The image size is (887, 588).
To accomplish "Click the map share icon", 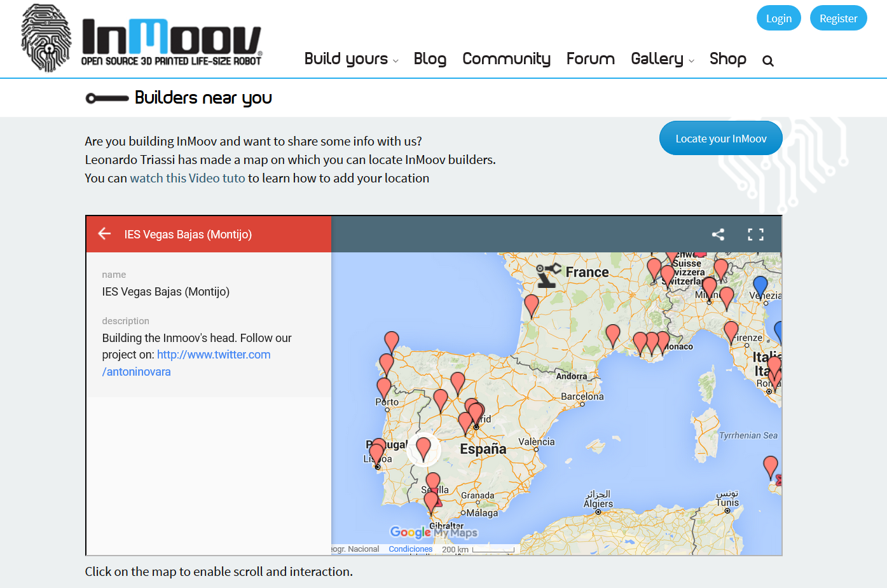I will (x=718, y=235).
